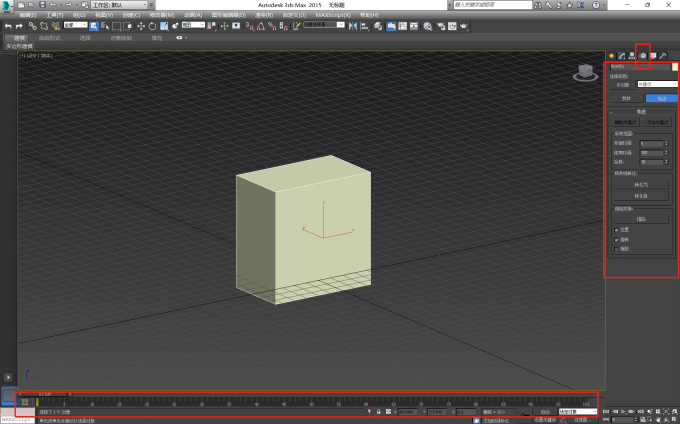Viewport: 680px width, 424px height.
Task: Open the 关键点 sub-object dropdown
Action: [657, 84]
